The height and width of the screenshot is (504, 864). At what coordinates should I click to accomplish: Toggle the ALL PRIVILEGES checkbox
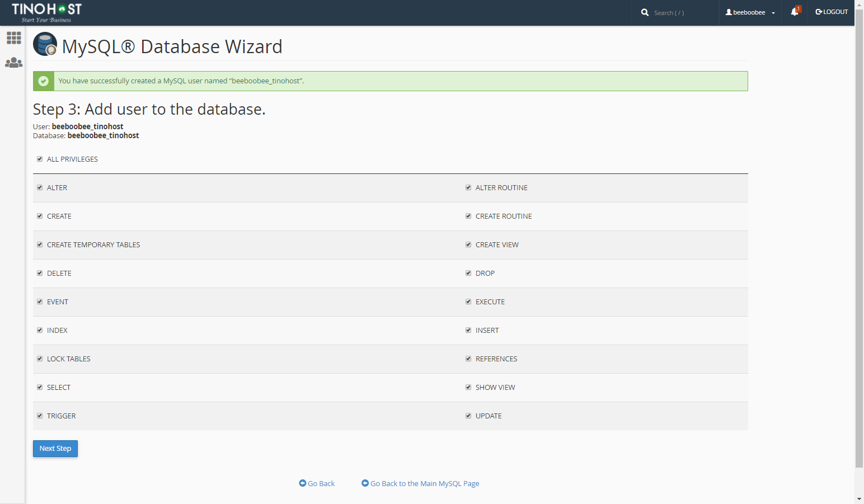(x=40, y=159)
